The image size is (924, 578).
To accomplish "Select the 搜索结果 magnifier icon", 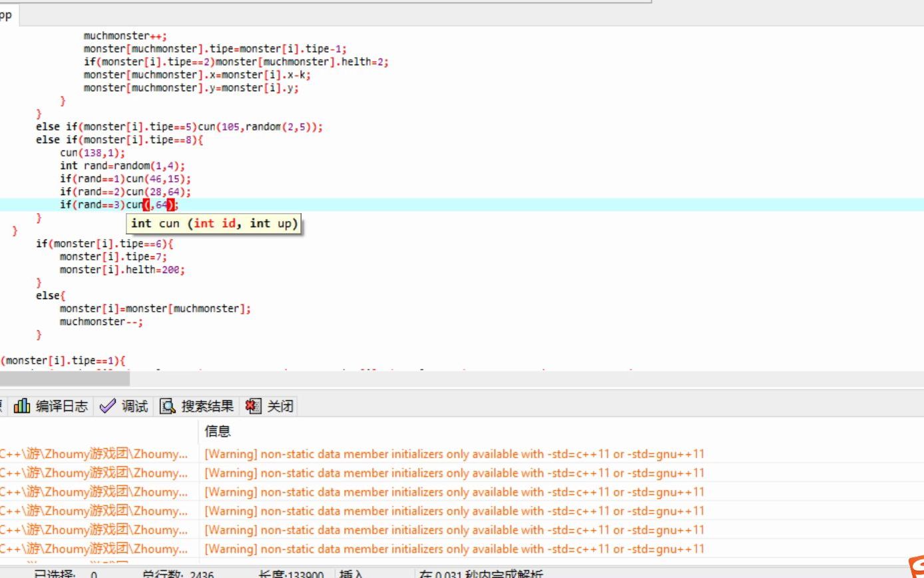I will click(168, 406).
